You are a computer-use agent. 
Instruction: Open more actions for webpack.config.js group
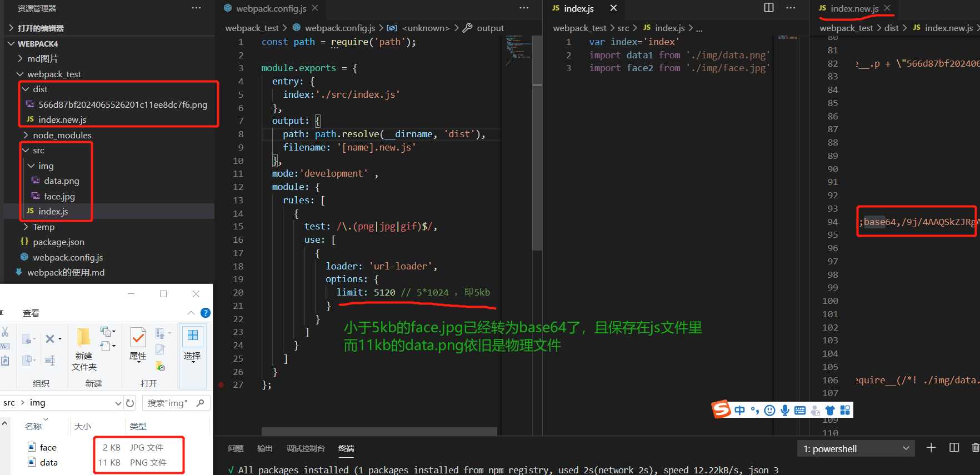pos(524,8)
